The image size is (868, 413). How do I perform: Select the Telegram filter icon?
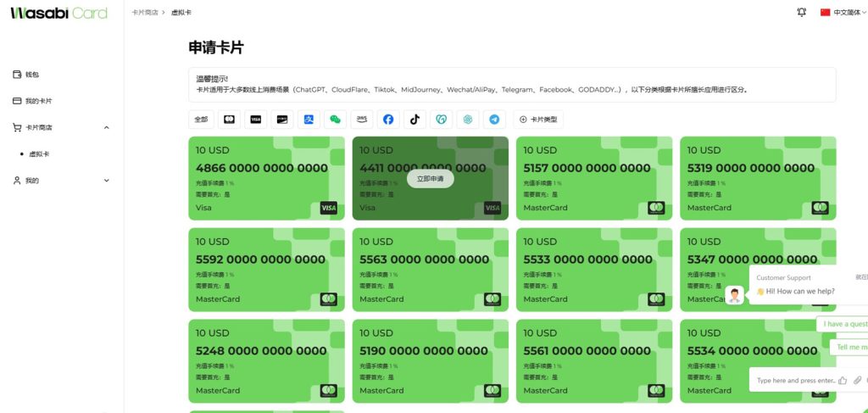(x=494, y=120)
